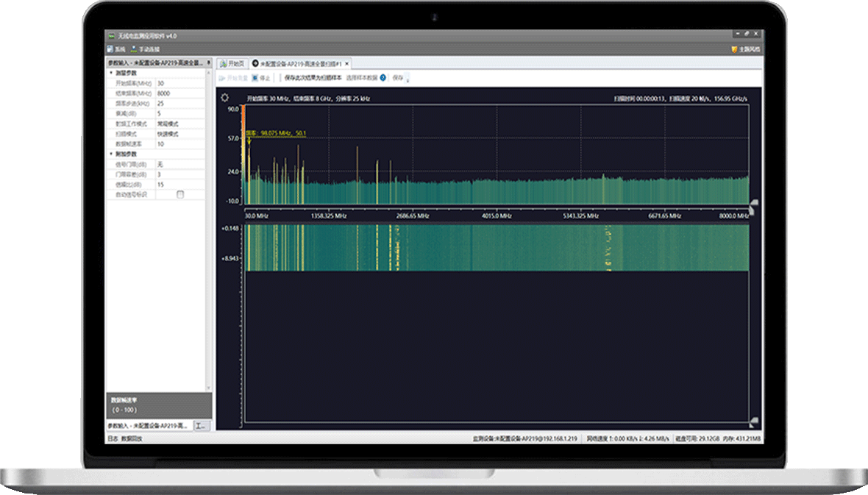Toggle the 自动信号标识 checkbox
The image size is (868, 495).
click(x=180, y=194)
